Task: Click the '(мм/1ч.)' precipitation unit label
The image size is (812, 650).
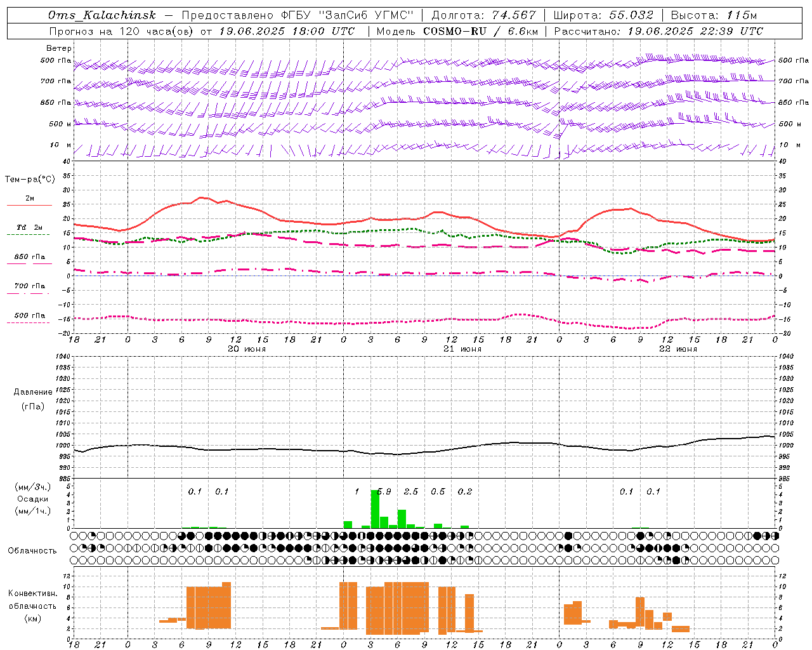Action: tap(33, 510)
